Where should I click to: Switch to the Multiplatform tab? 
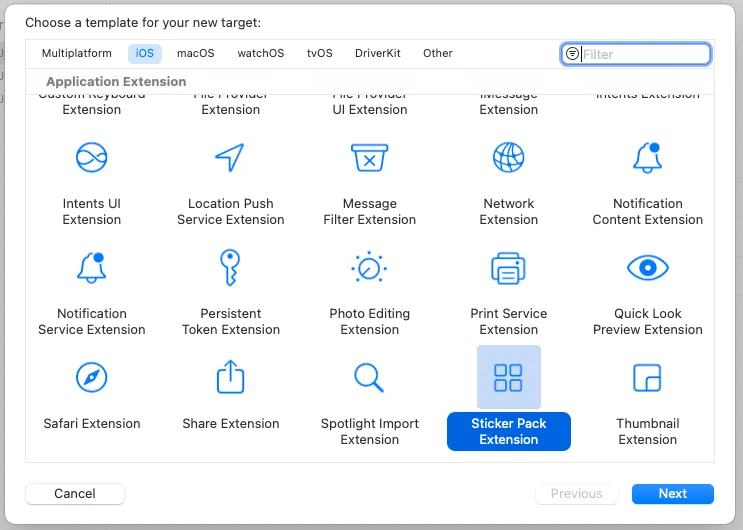coord(77,53)
